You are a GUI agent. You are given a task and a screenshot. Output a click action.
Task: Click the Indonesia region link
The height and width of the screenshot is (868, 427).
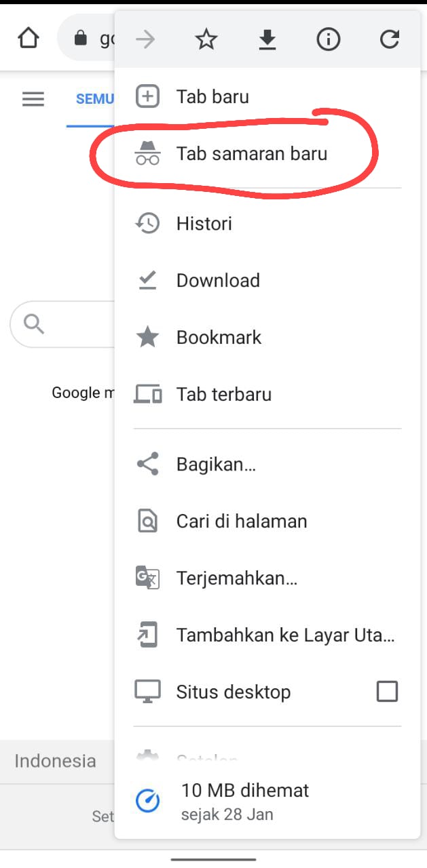[x=54, y=761]
